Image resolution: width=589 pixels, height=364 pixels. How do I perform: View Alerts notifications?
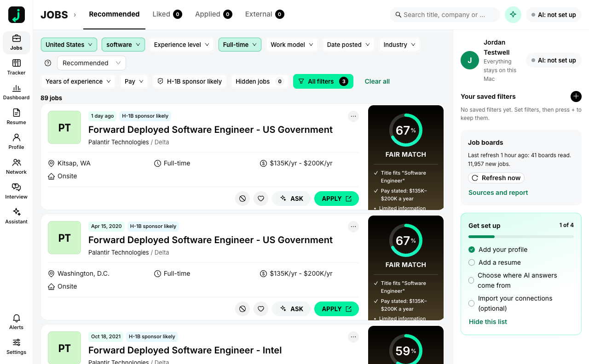[17, 322]
